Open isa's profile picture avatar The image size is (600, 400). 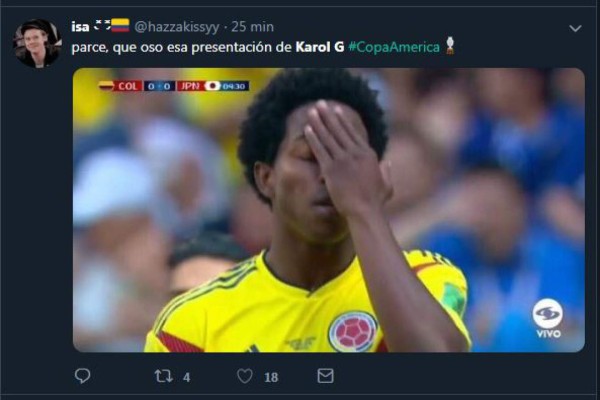[37, 43]
